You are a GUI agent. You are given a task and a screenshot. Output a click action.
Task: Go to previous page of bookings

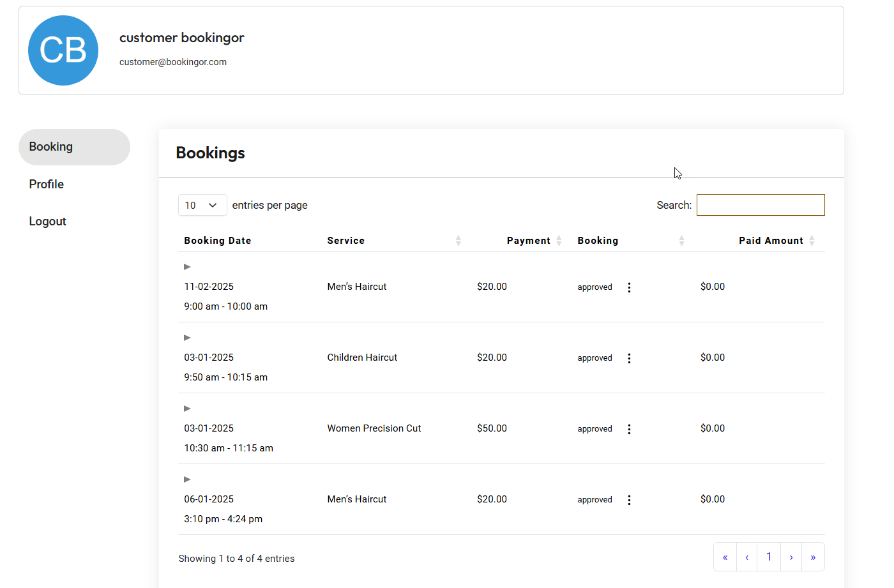[746, 557]
